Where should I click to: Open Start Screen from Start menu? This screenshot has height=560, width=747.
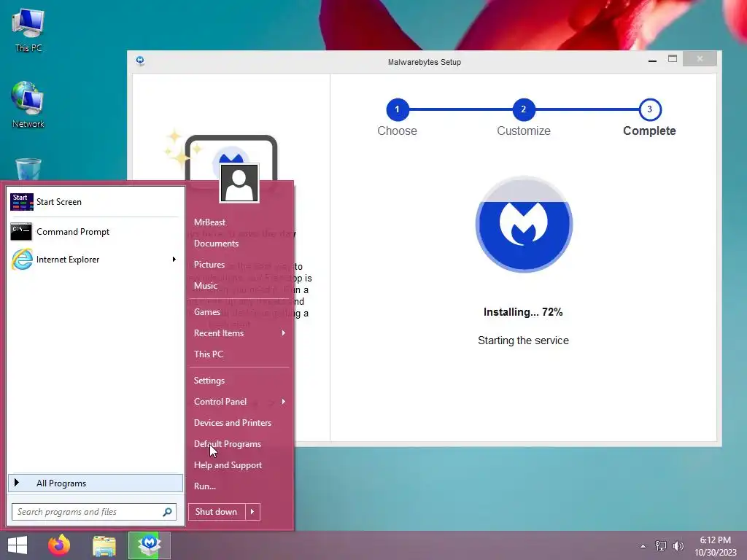94,202
